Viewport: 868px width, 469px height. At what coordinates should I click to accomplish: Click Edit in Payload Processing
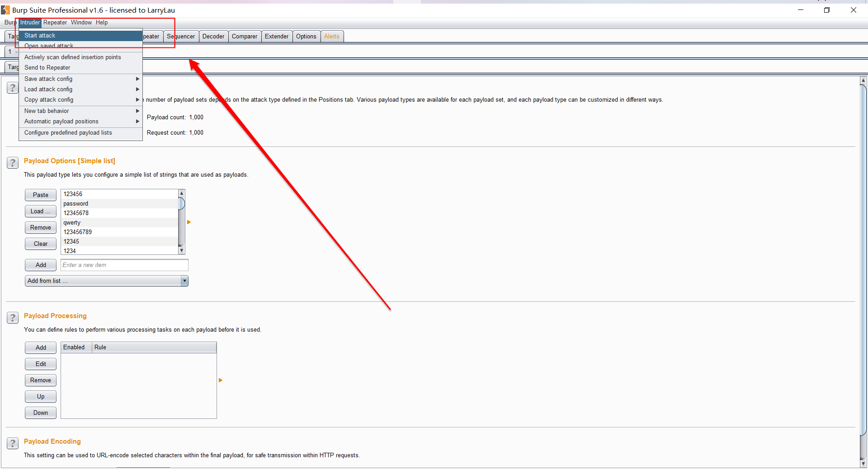(x=41, y=364)
